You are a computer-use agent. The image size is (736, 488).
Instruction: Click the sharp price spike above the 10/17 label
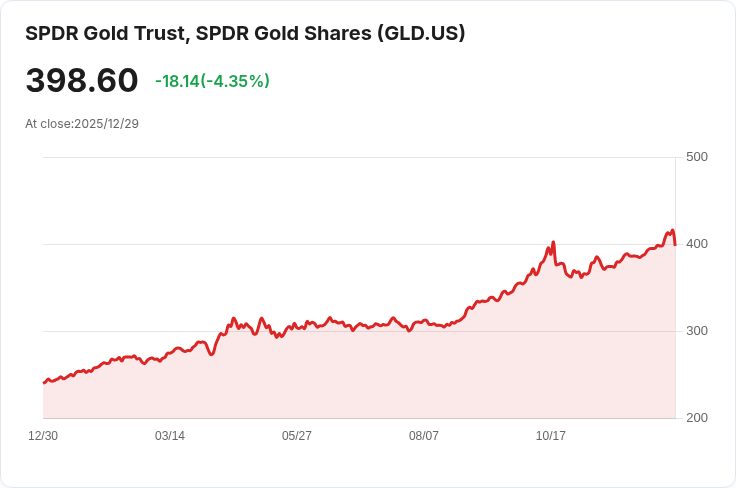pyautogui.click(x=553, y=243)
